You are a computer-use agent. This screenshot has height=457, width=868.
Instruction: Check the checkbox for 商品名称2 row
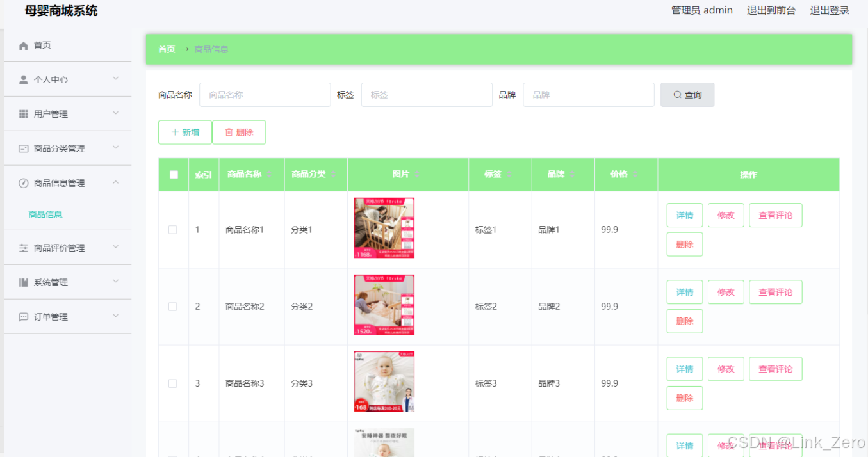click(172, 306)
